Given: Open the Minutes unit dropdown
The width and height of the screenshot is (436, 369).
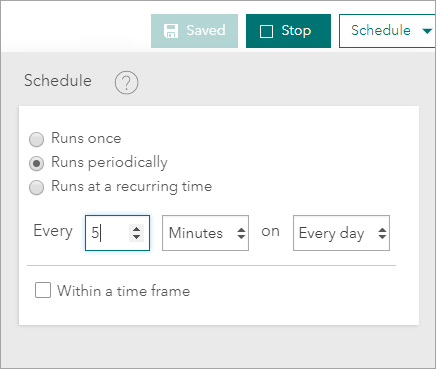Looking at the screenshot, I should [205, 233].
